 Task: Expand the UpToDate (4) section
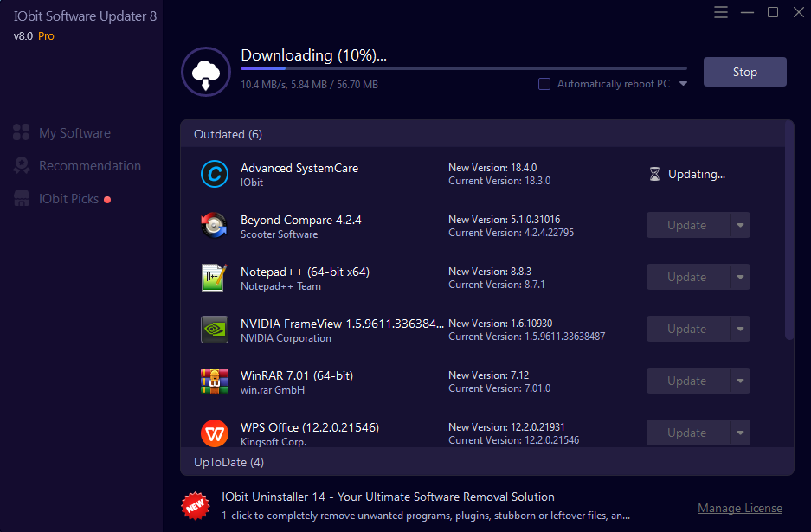click(486, 462)
